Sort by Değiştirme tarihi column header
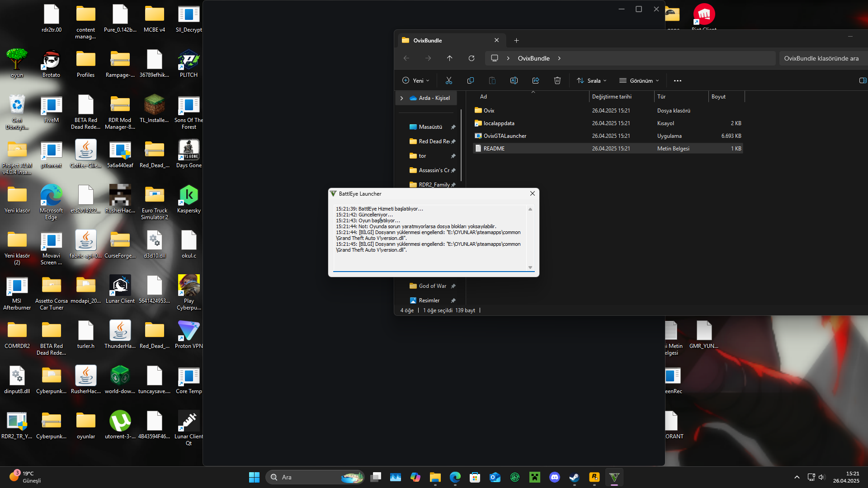868x488 pixels. tap(612, 97)
